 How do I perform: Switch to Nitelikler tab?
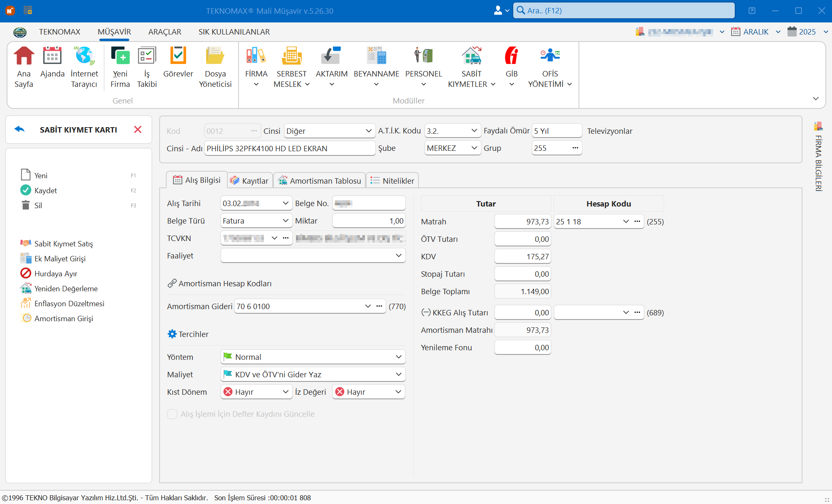[392, 181]
